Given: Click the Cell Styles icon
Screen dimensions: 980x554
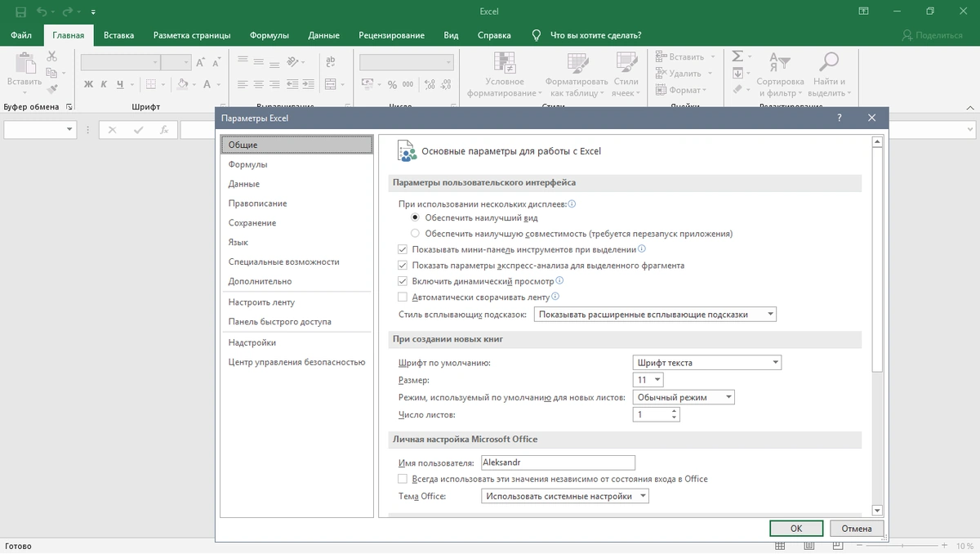Looking at the screenshot, I should 626,63.
